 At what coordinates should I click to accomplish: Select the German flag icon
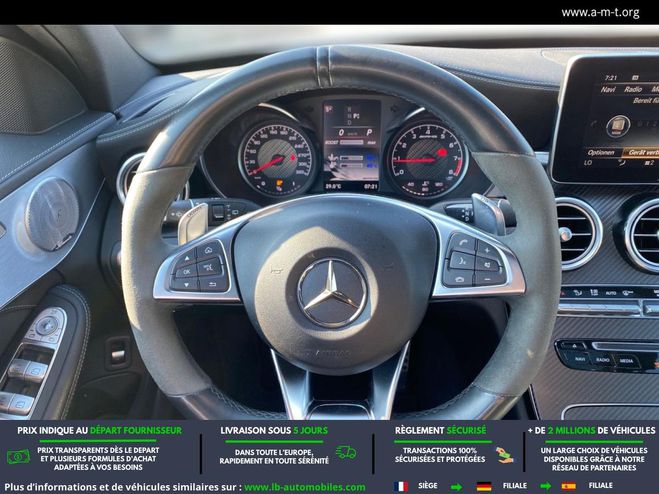coord(484,486)
